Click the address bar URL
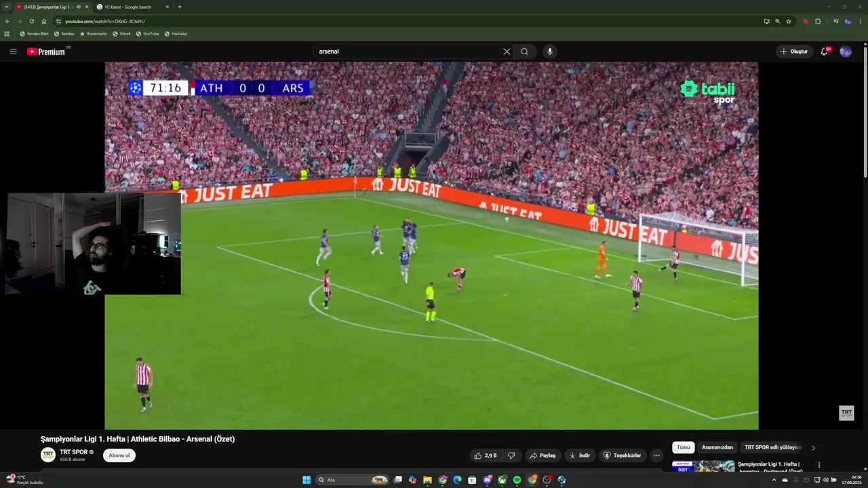This screenshot has height=488, width=868. pyautogui.click(x=105, y=21)
